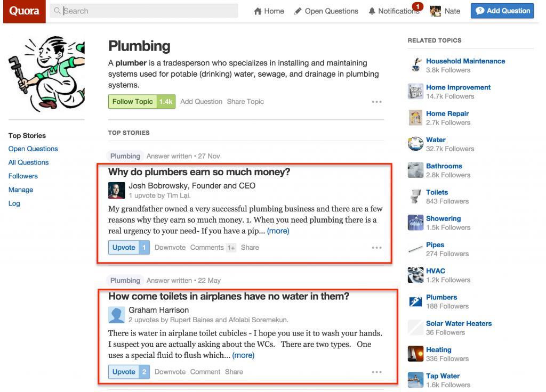
Task: Downvote the plumbers earnings answer
Action: (170, 247)
